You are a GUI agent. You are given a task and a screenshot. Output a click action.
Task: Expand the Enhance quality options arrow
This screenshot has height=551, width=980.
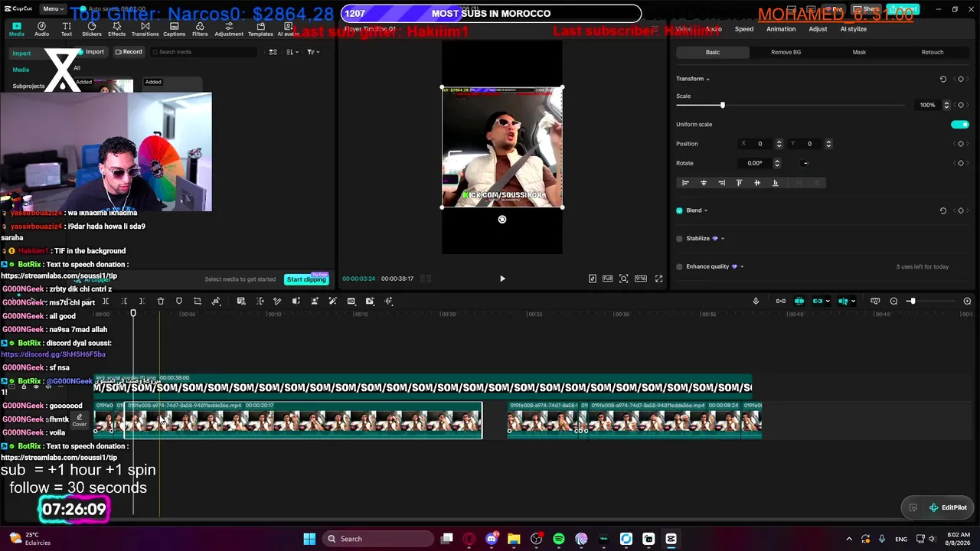(x=742, y=266)
